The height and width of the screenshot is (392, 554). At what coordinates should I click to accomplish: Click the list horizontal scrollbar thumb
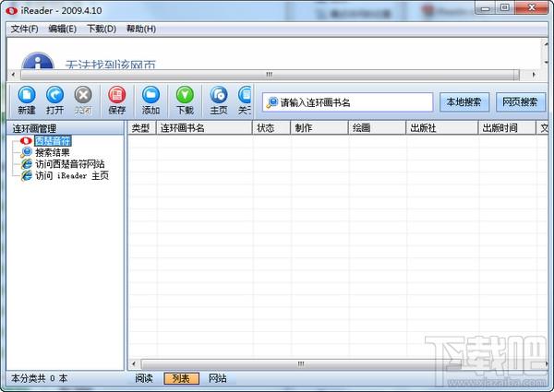pos(301,363)
